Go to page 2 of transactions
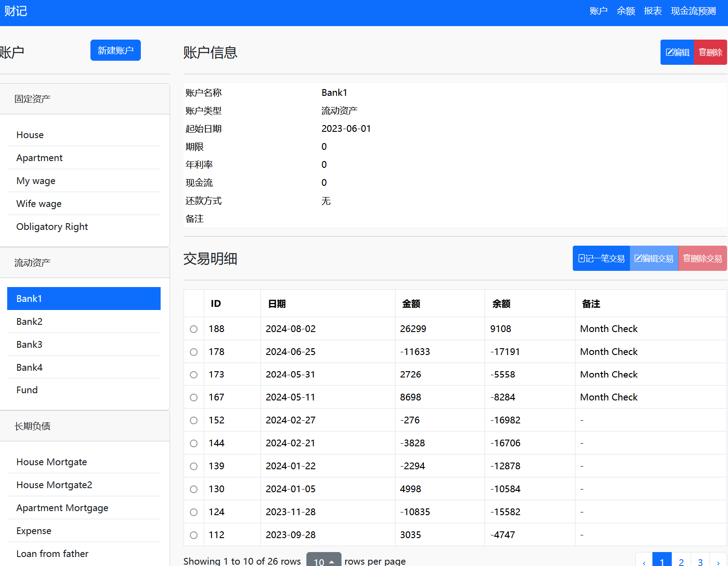The width and height of the screenshot is (728, 566). (x=681, y=562)
